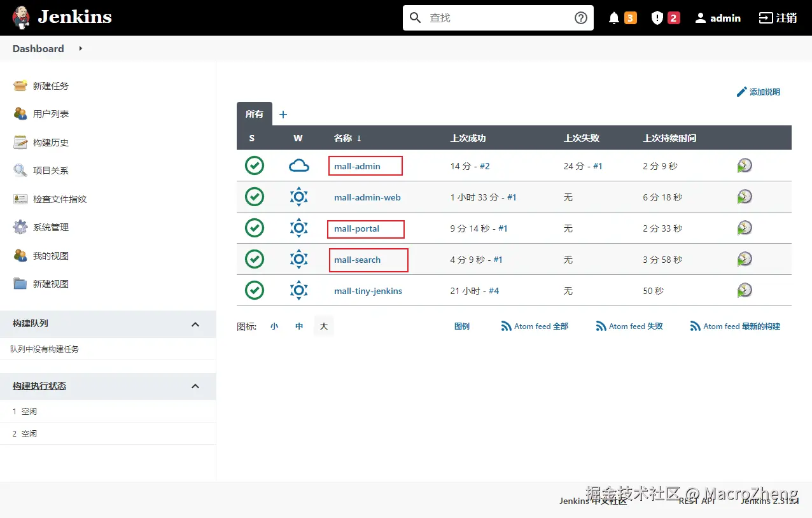812x518 pixels.
Task: Click the admin user icon
Action: (x=701, y=18)
